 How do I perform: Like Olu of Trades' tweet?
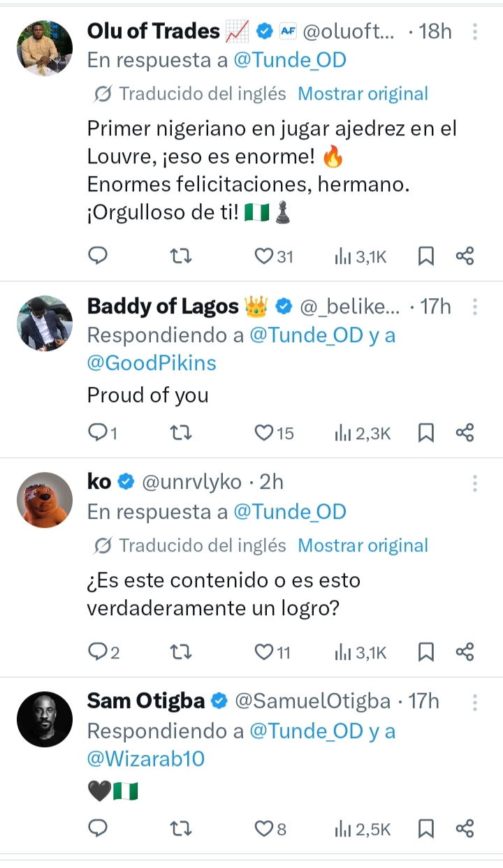(263, 256)
